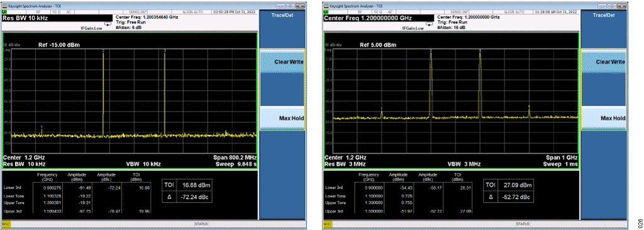Click 'IFGain:Low' in right window

pyautogui.click(x=413, y=28)
